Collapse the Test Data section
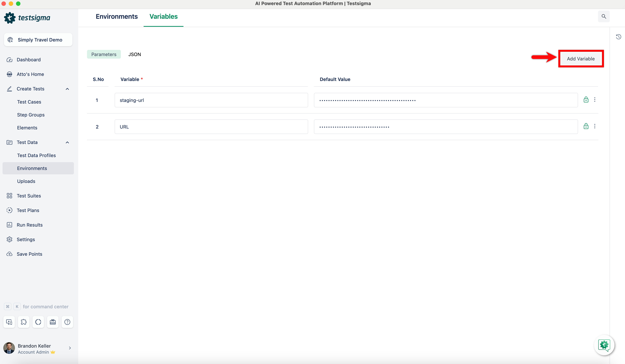The height and width of the screenshot is (364, 625). [x=67, y=142]
